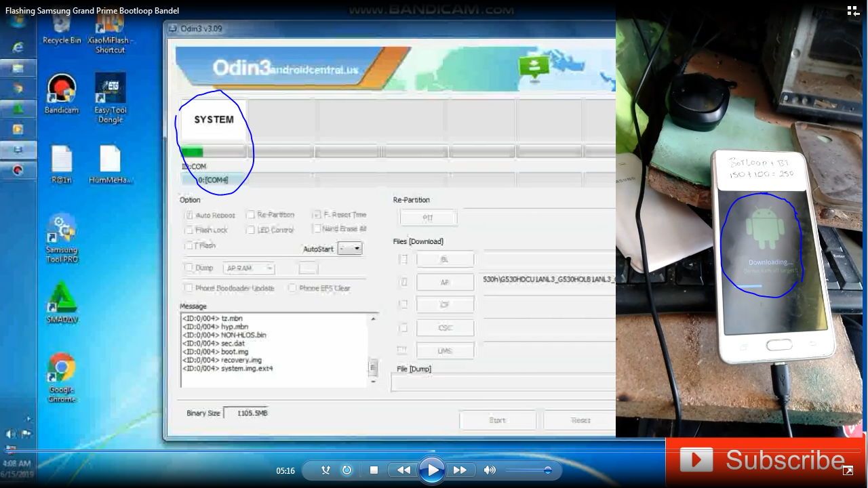Open the AutoStart dropdown
Image resolution: width=868 pixels, height=488 pixels.
350,249
